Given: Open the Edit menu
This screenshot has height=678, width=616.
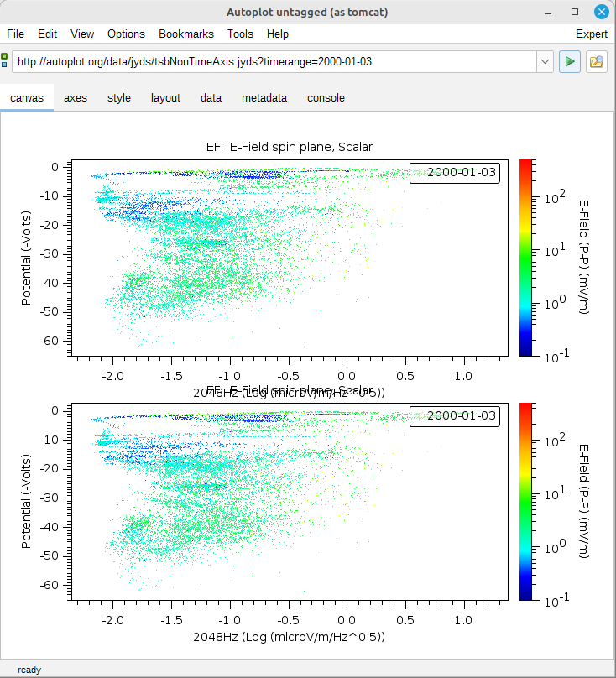Looking at the screenshot, I should [x=47, y=34].
